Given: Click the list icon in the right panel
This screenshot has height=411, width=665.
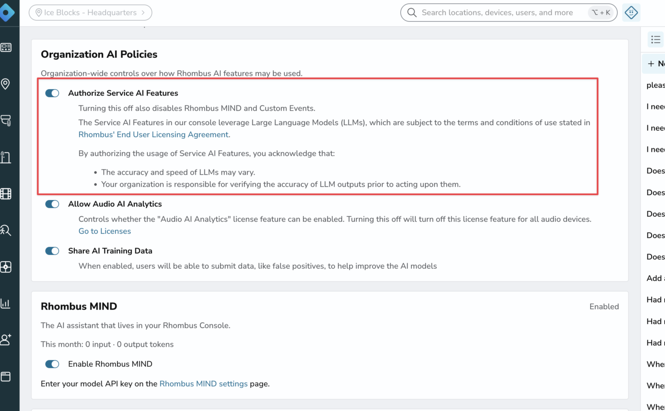Looking at the screenshot, I should tap(656, 40).
